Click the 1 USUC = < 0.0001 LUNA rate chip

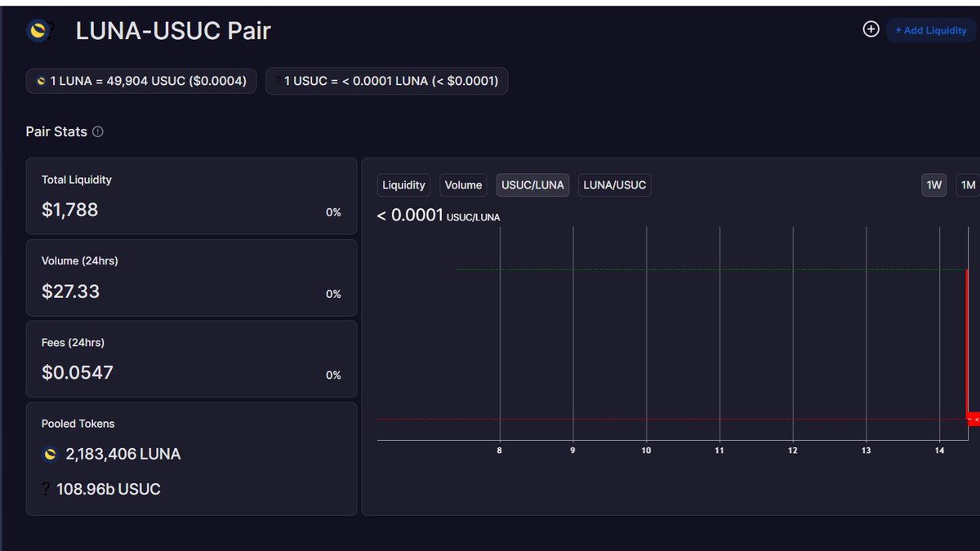(386, 81)
